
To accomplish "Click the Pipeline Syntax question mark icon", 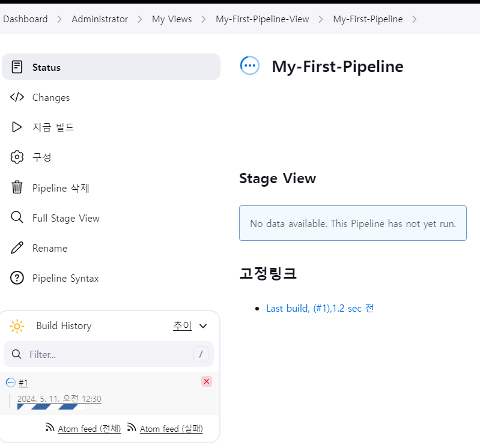I will pyautogui.click(x=17, y=278).
